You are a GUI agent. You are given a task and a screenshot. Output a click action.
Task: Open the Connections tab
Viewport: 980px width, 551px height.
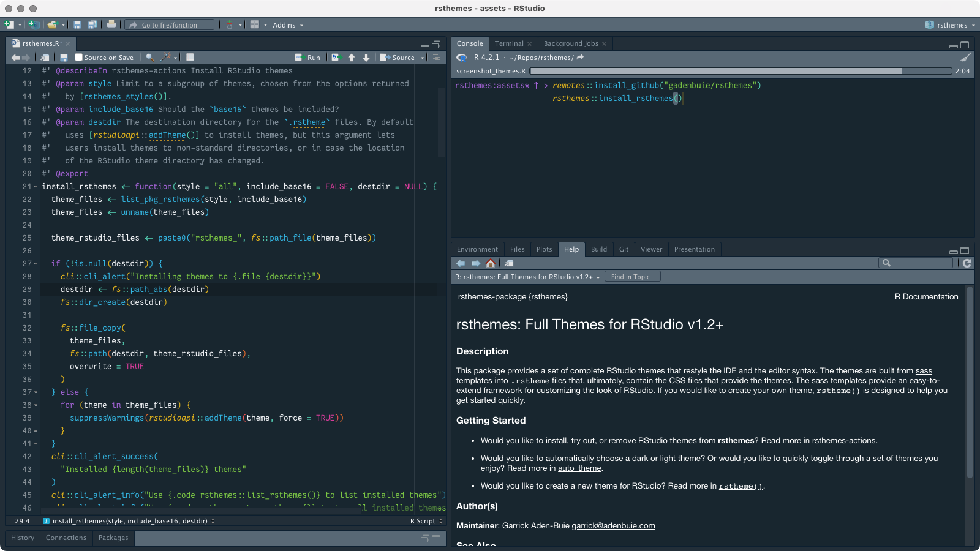tap(66, 538)
